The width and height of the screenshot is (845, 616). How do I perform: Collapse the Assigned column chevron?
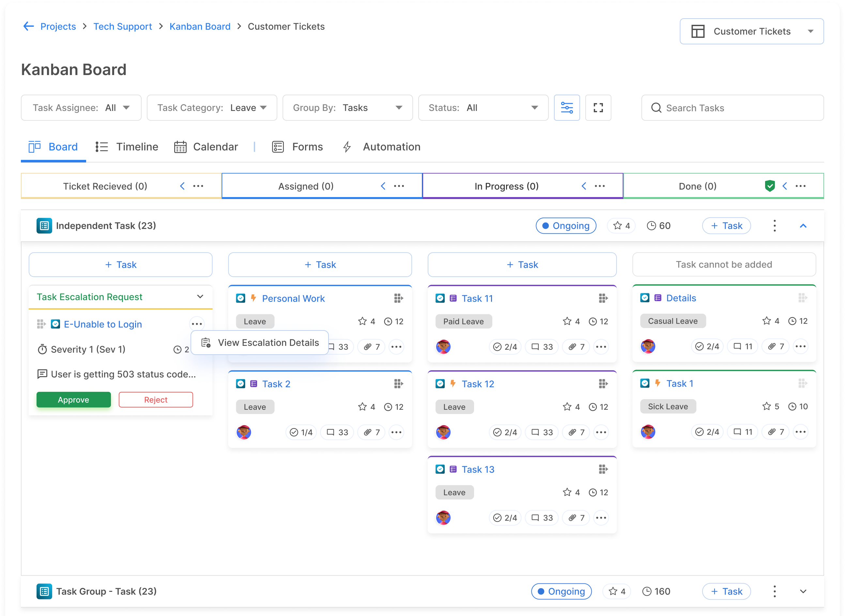point(383,186)
